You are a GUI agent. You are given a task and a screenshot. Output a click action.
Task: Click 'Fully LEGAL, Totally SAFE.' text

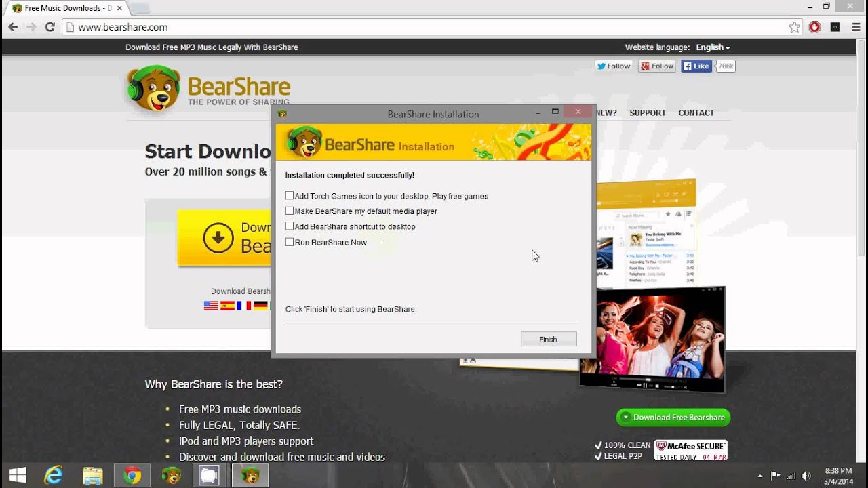pyautogui.click(x=239, y=425)
